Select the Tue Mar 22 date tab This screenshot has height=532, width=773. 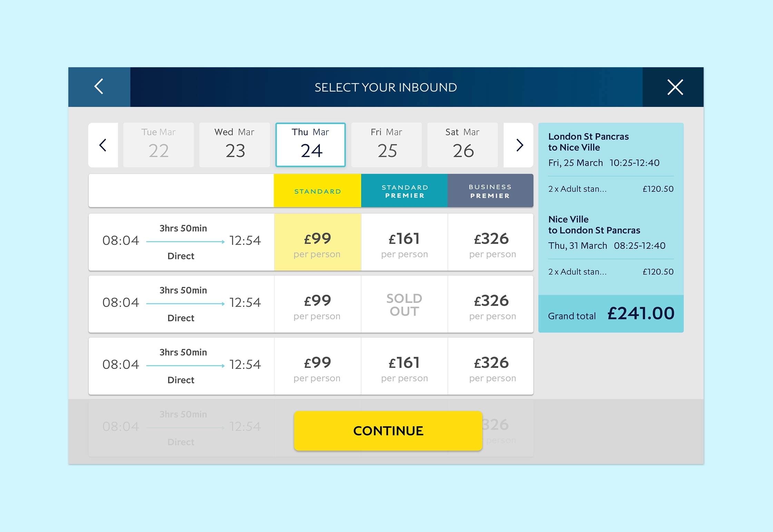[x=158, y=145]
